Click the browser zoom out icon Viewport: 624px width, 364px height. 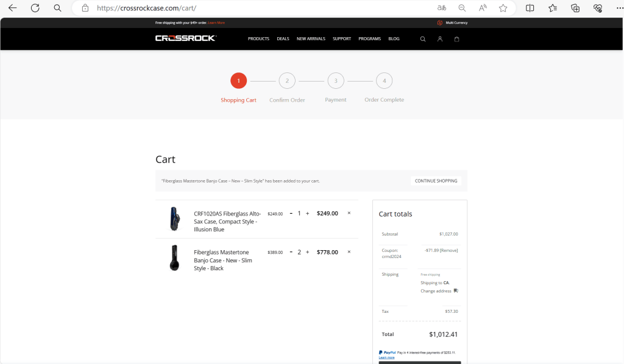[x=462, y=8]
